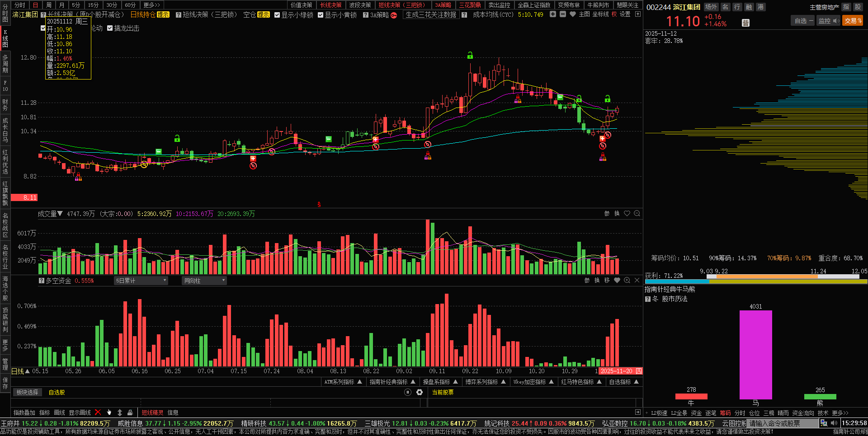Screen dimensions: 868x436
Task: Open K线图 in the left sidebar
Action: [5, 39]
